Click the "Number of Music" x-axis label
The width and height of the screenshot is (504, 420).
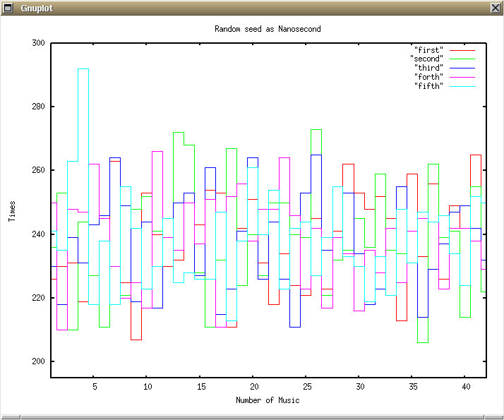point(268,400)
